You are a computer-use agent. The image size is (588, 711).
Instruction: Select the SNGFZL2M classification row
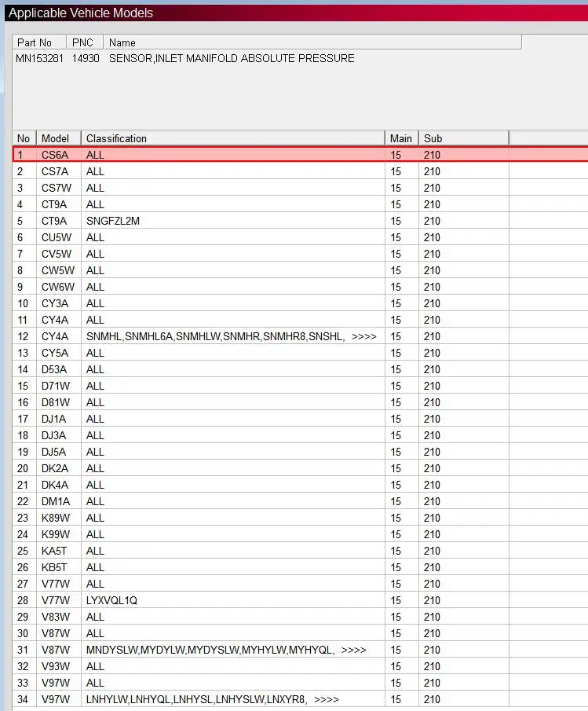click(301, 221)
